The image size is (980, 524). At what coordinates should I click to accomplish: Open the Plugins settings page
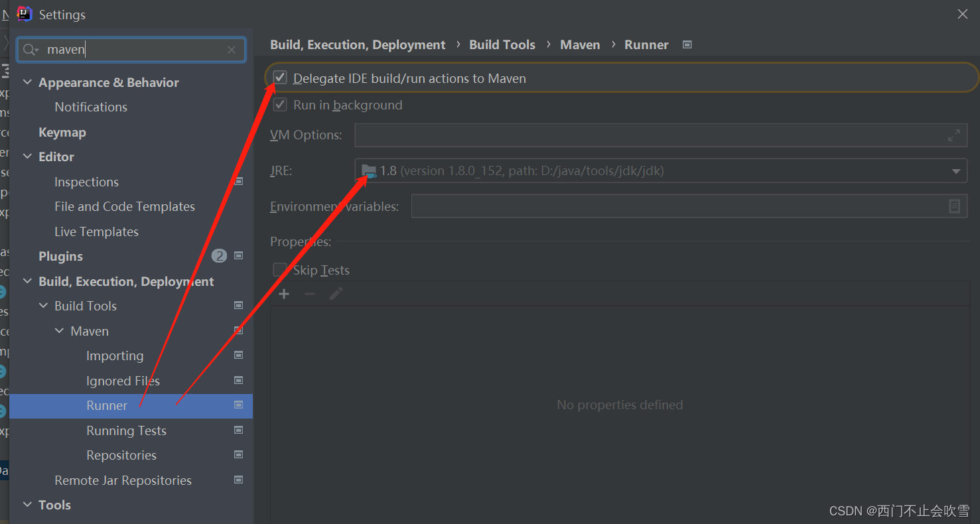(x=60, y=256)
